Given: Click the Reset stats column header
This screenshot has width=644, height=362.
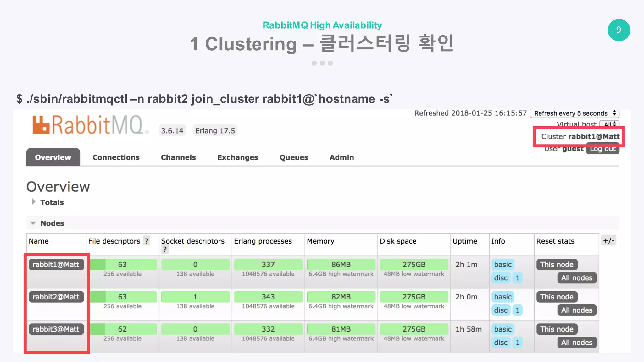Looking at the screenshot, I should (x=555, y=241).
